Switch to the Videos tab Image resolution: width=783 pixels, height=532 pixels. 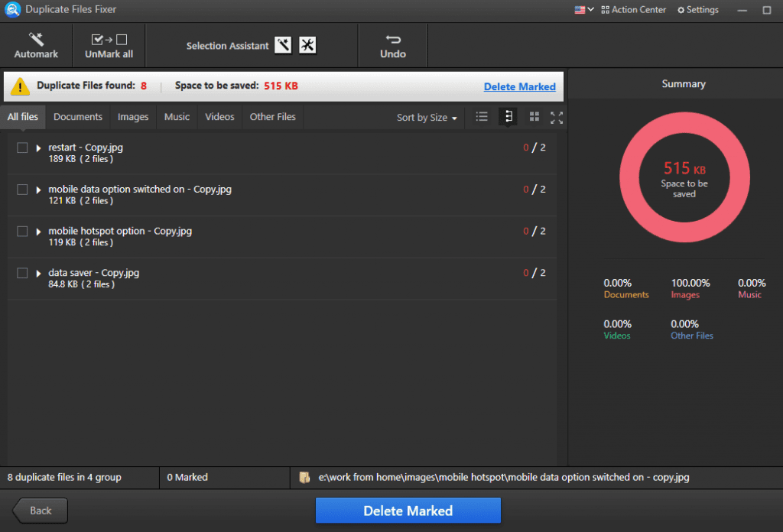point(219,117)
